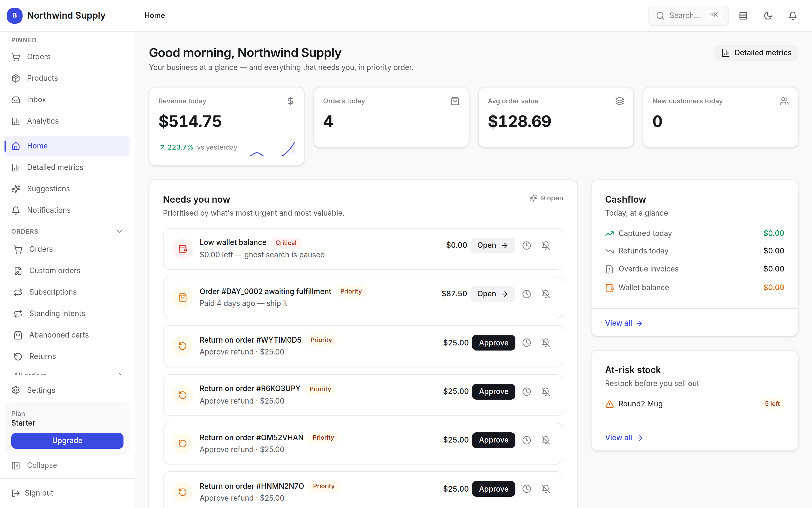Mute return on order #HNMN2N7O
This screenshot has width=812, height=508.
point(546,489)
